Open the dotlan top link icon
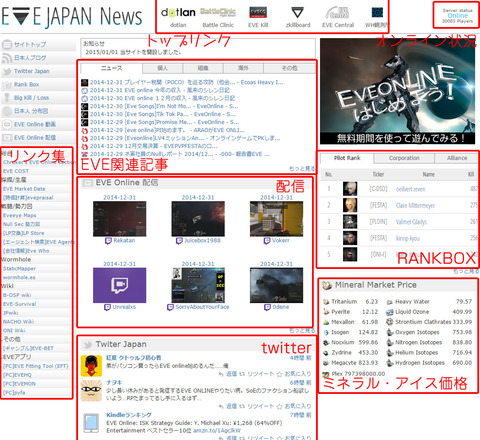This screenshot has height=440, width=480. click(x=178, y=13)
